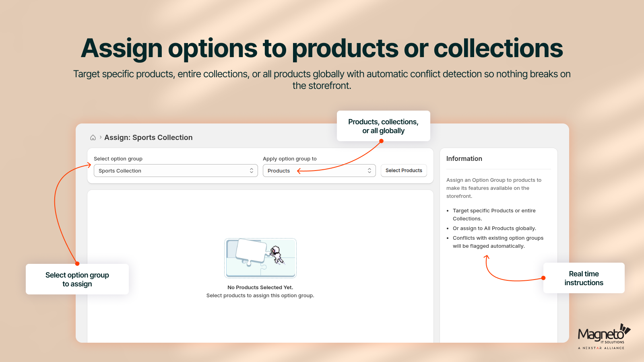This screenshot has height=362, width=644.
Task: Click the Select products to assign message
Action: (x=260, y=295)
